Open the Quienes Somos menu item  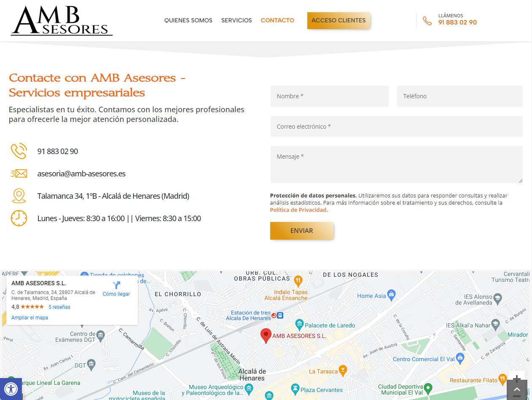point(188,20)
